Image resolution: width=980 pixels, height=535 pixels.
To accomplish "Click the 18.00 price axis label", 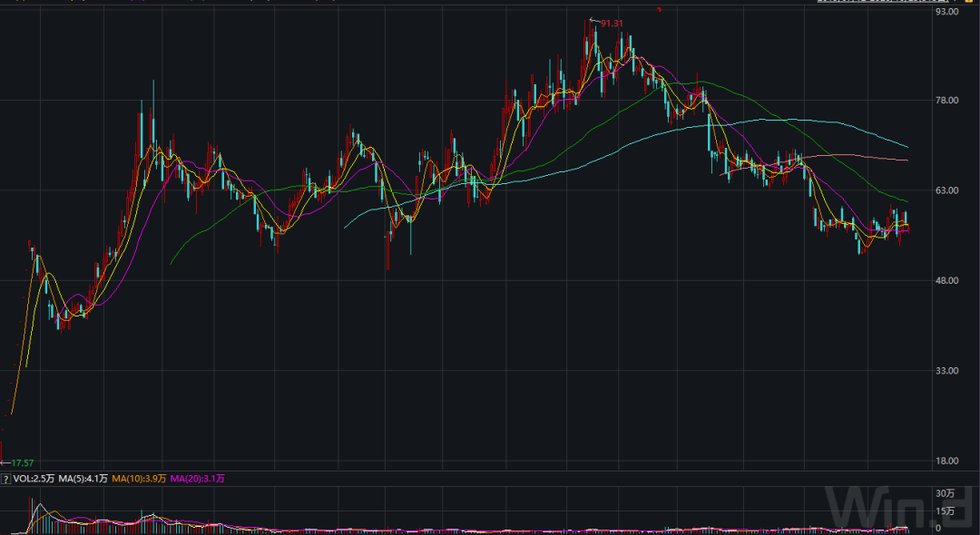I will (x=948, y=461).
